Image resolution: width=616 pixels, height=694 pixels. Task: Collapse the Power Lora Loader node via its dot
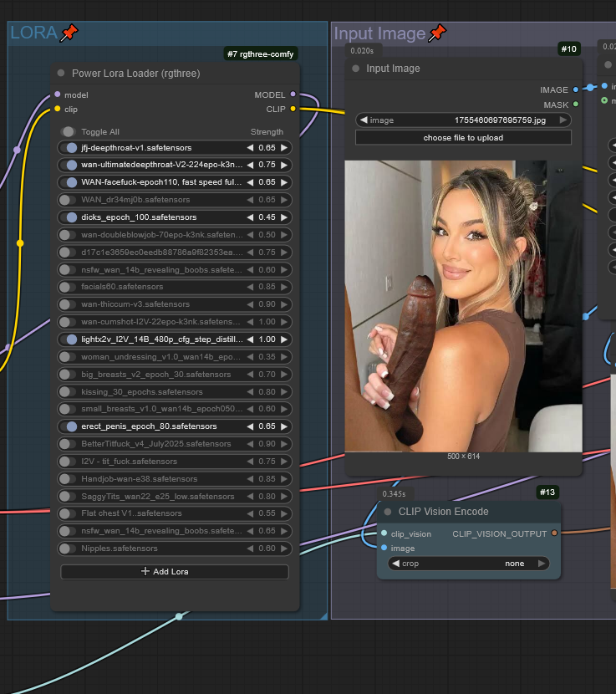point(61,74)
